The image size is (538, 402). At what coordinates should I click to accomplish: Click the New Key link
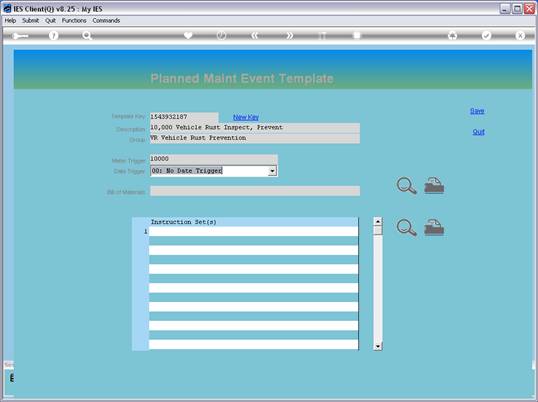point(246,117)
